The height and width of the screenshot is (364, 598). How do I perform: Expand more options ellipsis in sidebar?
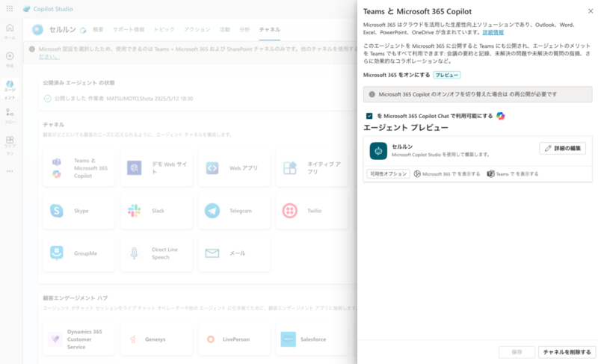(x=10, y=171)
